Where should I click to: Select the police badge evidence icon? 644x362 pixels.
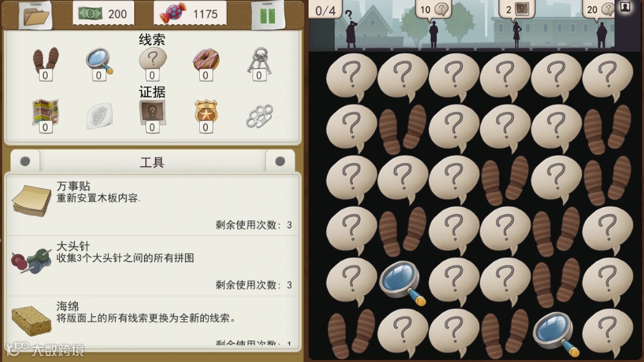click(206, 115)
